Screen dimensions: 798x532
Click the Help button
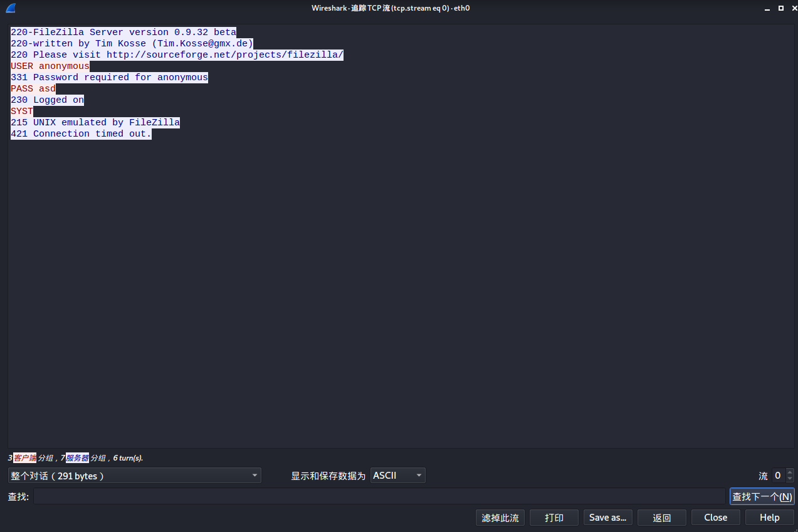click(x=770, y=518)
